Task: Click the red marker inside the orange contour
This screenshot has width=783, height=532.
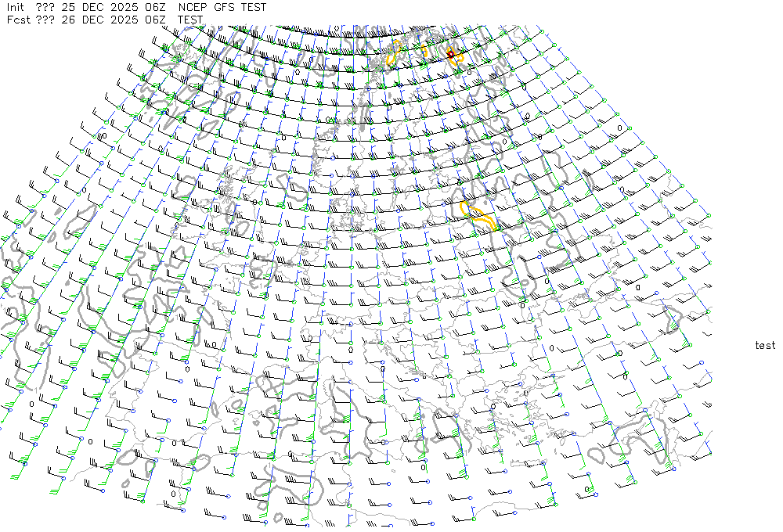Action: point(451,52)
